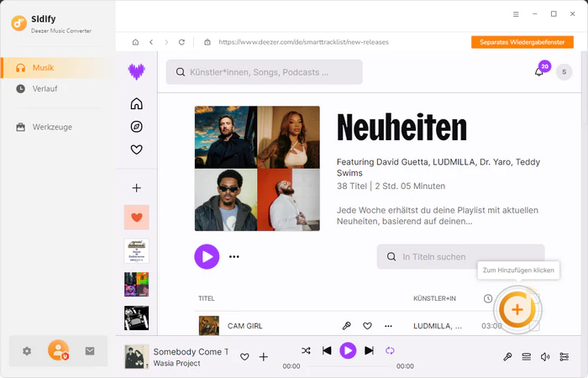
Task: Open volume speaker control
Action: pyautogui.click(x=545, y=357)
